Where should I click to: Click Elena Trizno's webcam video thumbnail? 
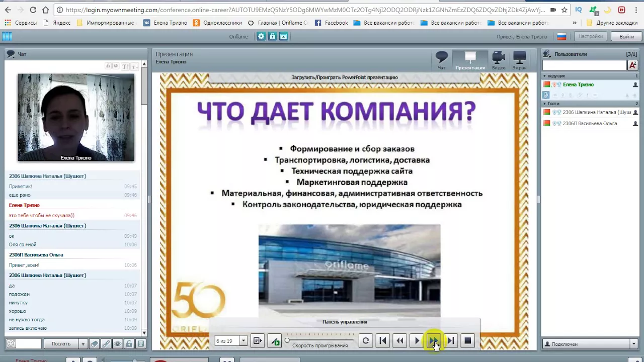(76, 118)
